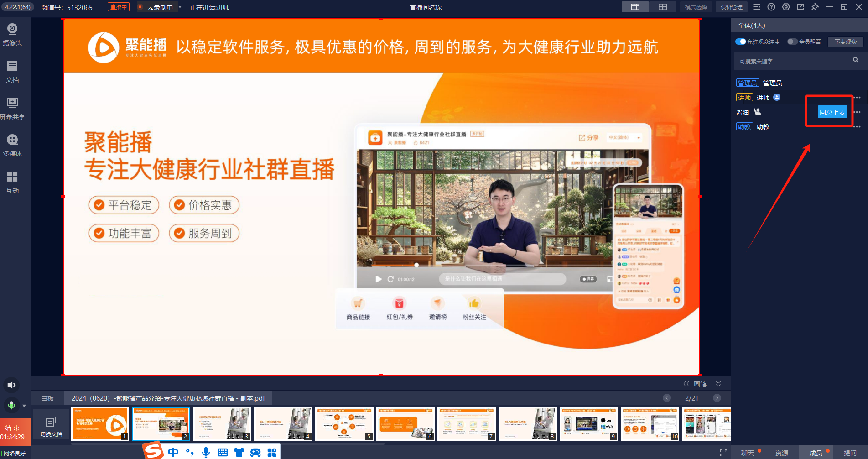Click the pop-out share icon in title bar
The height and width of the screenshot is (459, 868).
point(800,7)
